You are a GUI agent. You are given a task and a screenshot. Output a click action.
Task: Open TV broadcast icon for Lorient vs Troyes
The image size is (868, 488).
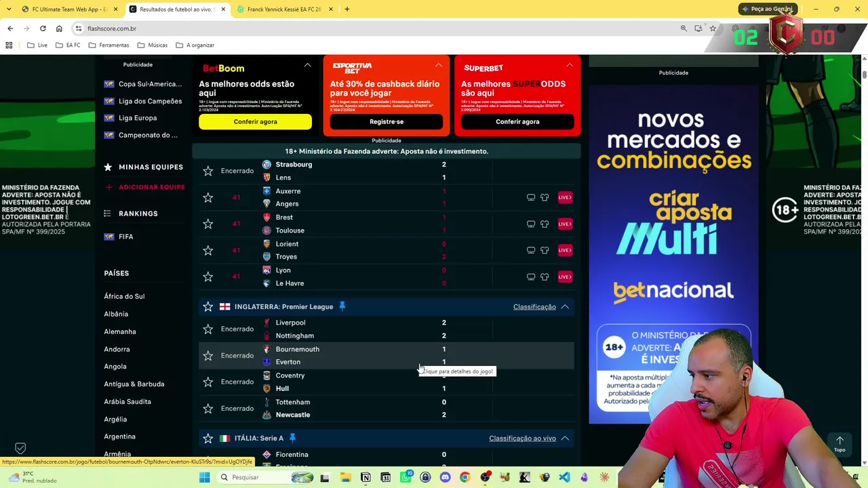(531, 250)
